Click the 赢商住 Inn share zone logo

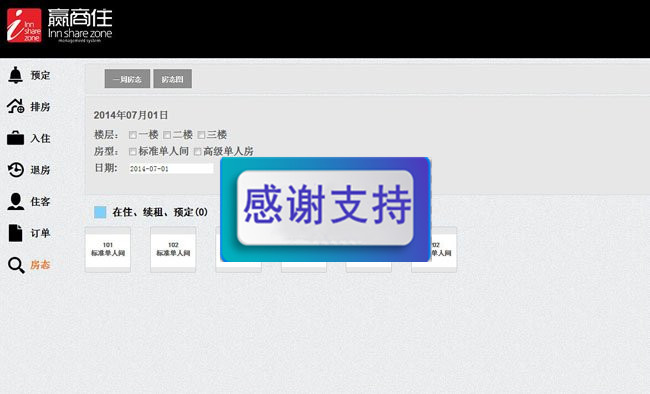click(x=60, y=25)
